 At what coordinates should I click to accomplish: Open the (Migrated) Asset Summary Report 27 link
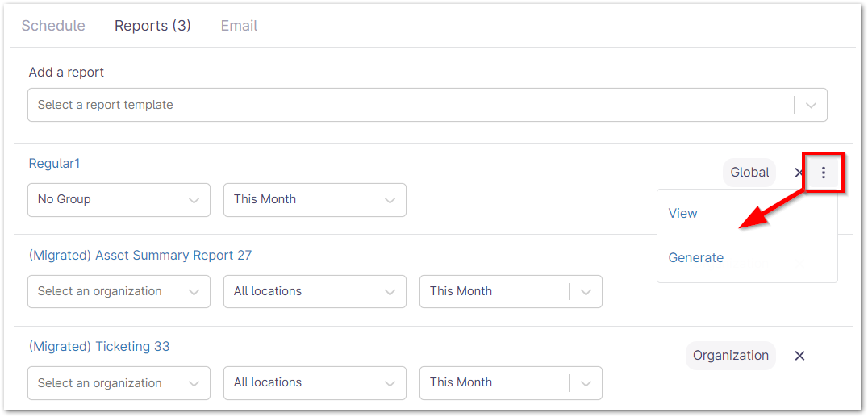pyautogui.click(x=140, y=256)
